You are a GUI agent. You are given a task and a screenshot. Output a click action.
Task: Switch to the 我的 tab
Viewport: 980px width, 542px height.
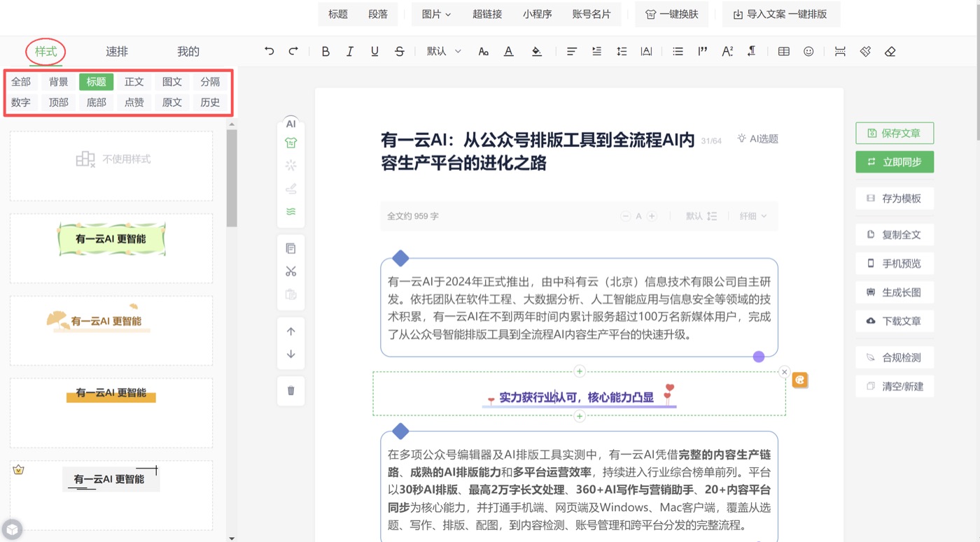pos(188,51)
